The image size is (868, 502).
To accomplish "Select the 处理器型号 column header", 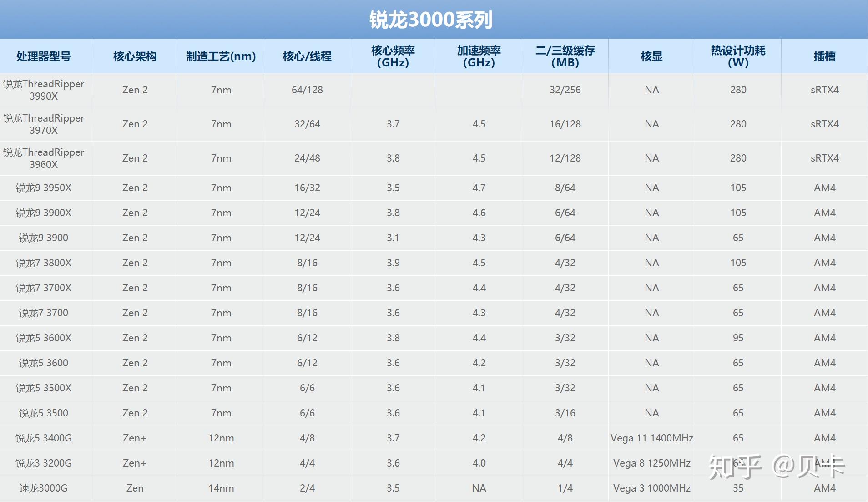I will point(44,56).
